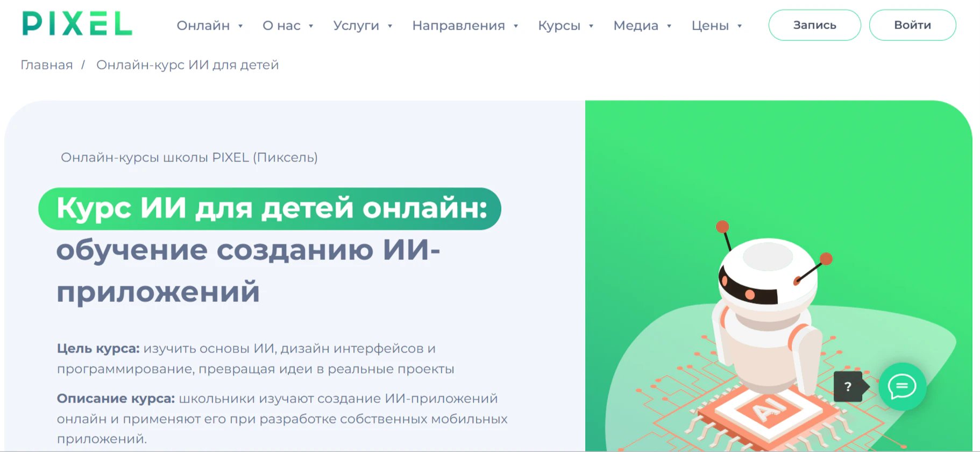Expand the Направления dropdown arrow
This screenshot has width=980, height=452.
(x=516, y=26)
